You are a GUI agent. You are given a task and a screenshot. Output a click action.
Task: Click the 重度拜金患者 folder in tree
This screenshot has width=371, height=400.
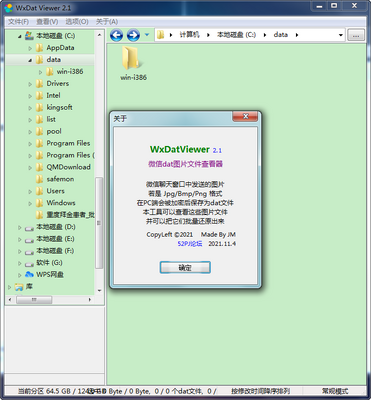point(71,215)
